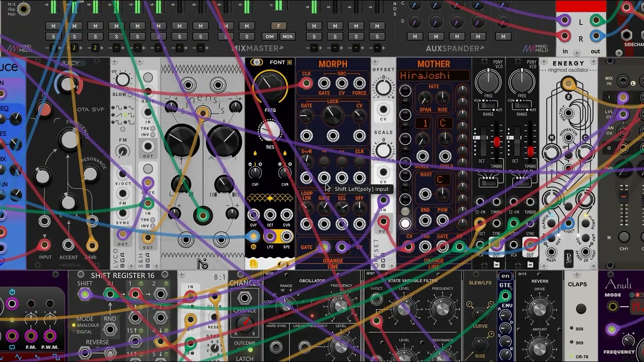Click the OFFSET knob on Offset module
The width and height of the screenshot is (644, 362).
pos(383,88)
